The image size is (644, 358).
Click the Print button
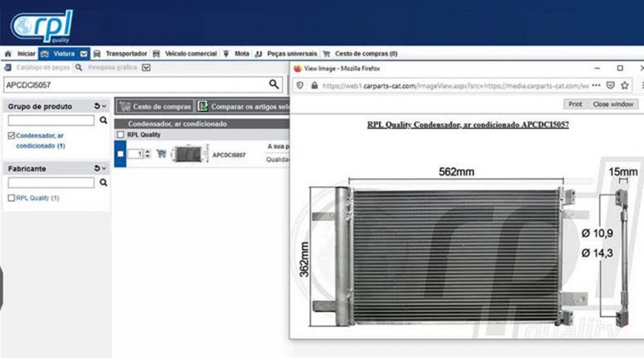[575, 105]
